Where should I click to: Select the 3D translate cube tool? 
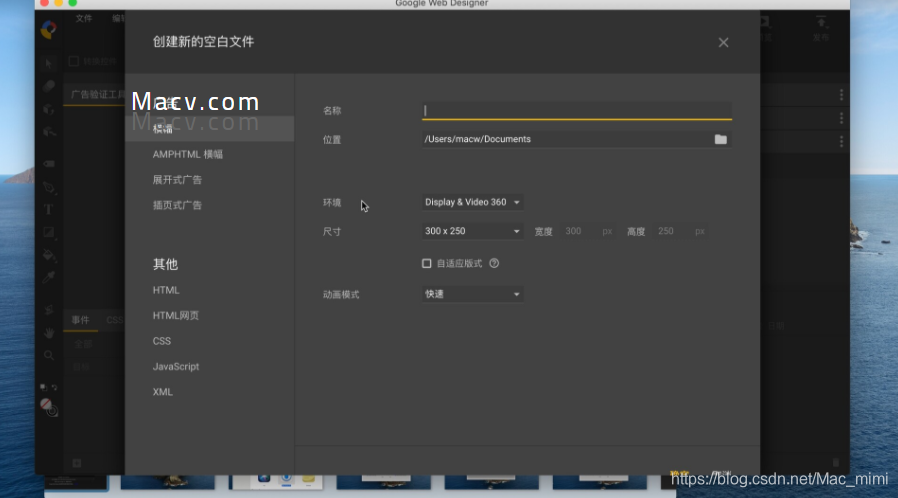pos(49,132)
